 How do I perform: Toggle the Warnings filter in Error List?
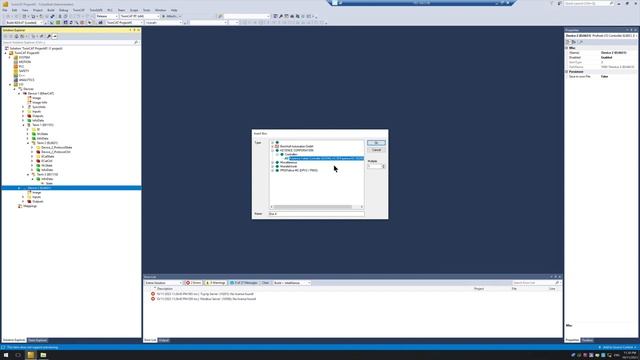point(216,283)
